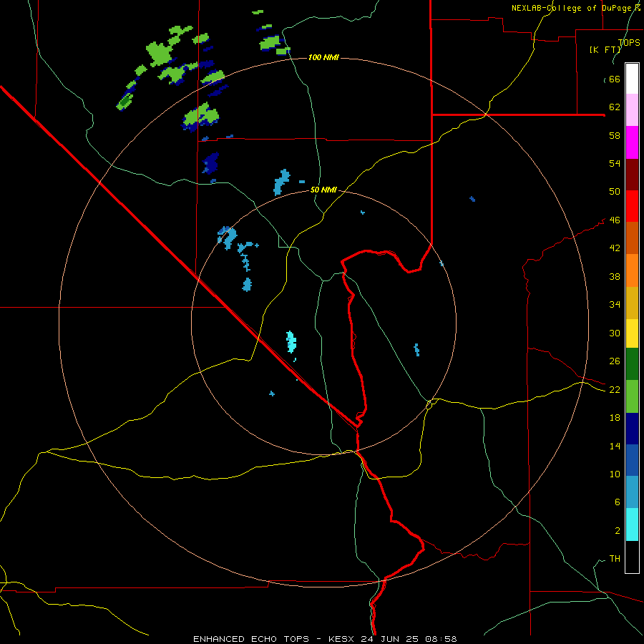
Task: Click the '34' legend value
Action: [x=615, y=305]
